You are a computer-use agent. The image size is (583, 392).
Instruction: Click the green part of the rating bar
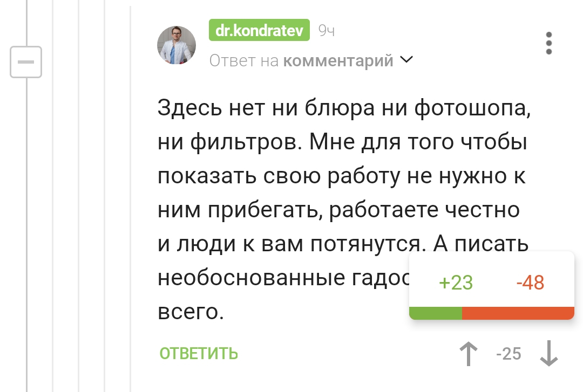(435, 313)
